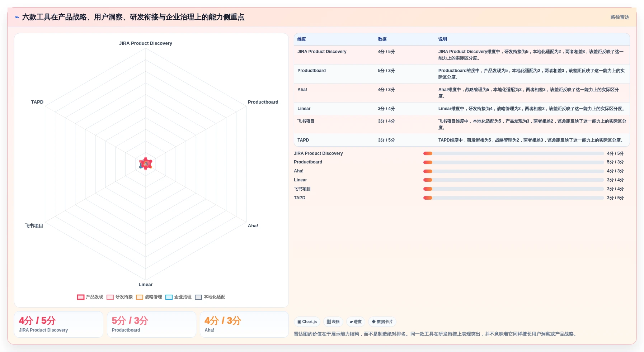Select the Aha! table row name
The image size is (644, 352).
(302, 90)
